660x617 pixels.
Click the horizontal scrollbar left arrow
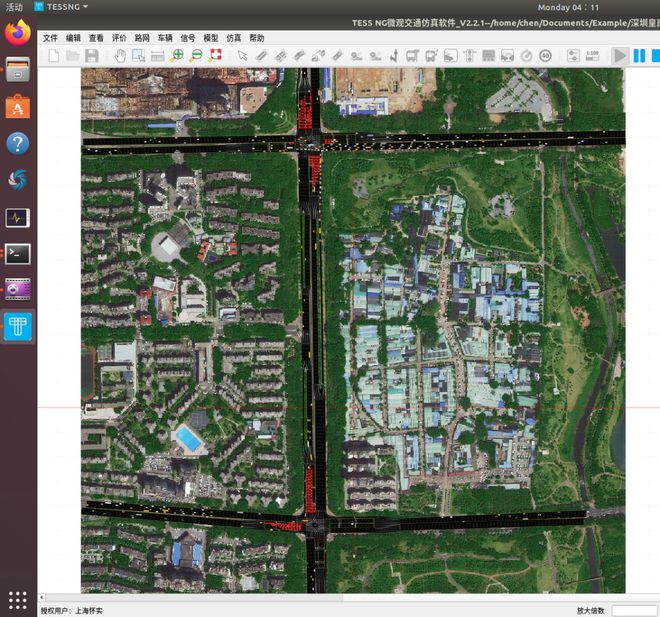coord(42,597)
